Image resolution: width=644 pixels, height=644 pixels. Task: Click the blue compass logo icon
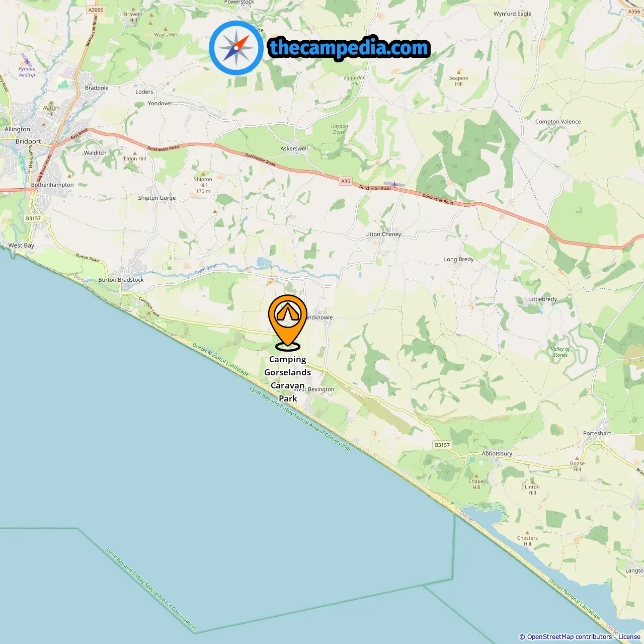coord(236,48)
